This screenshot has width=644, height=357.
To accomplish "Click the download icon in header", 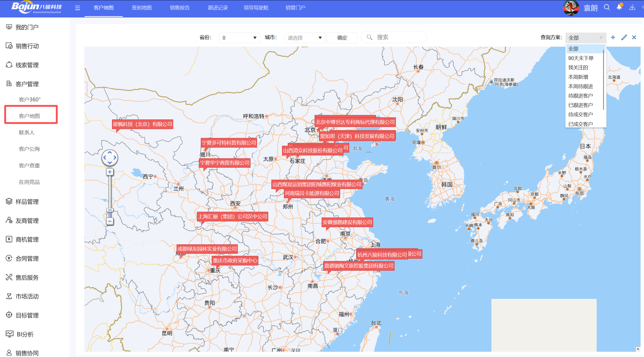I will [632, 7].
